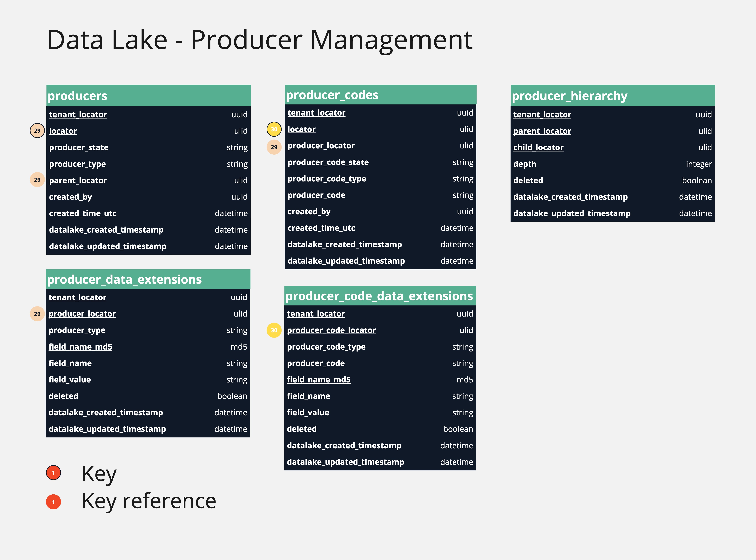The height and width of the screenshot is (560, 756).
Task: Click tenant_locator link in producers table
Action: click(78, 115)
